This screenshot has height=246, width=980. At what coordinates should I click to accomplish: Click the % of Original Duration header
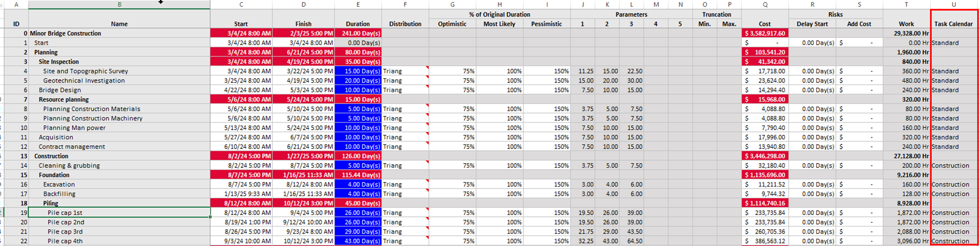(x=499, y=14)
